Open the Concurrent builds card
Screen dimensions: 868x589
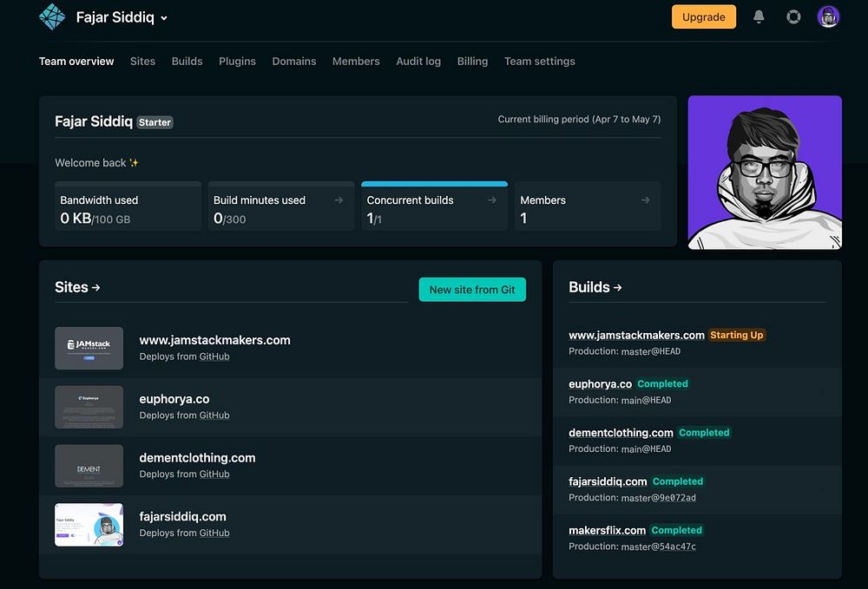pos(435,206)
